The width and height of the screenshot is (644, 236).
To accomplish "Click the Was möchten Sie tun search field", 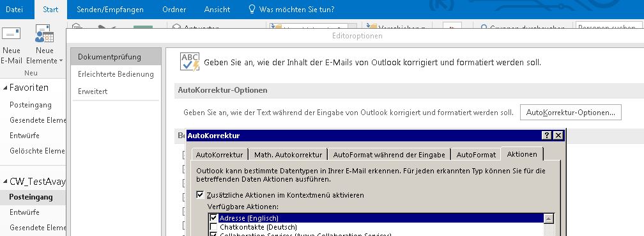I will point(296,9).
